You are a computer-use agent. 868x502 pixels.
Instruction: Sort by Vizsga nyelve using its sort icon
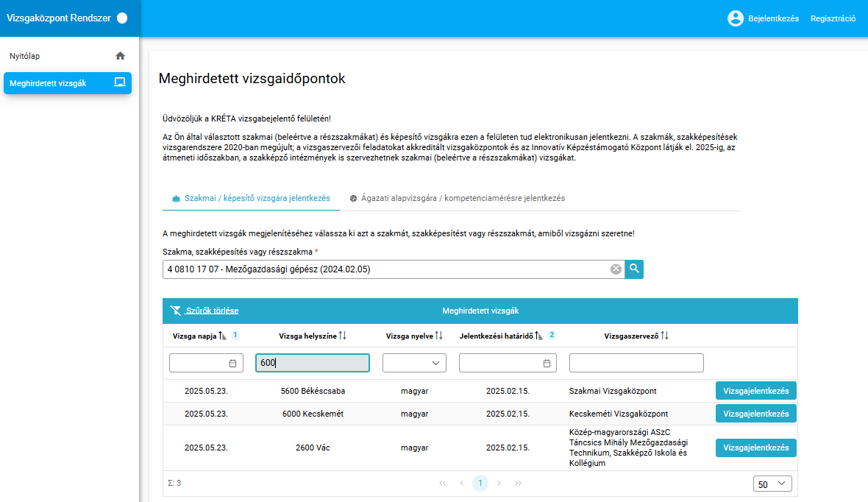click(x=439, y=336)
